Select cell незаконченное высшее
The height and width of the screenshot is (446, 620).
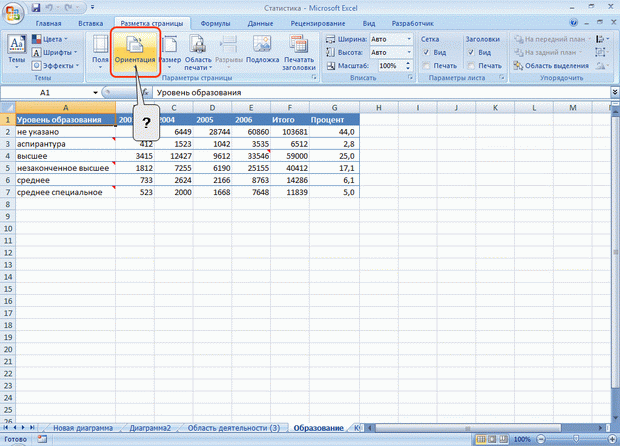[66, 168]
